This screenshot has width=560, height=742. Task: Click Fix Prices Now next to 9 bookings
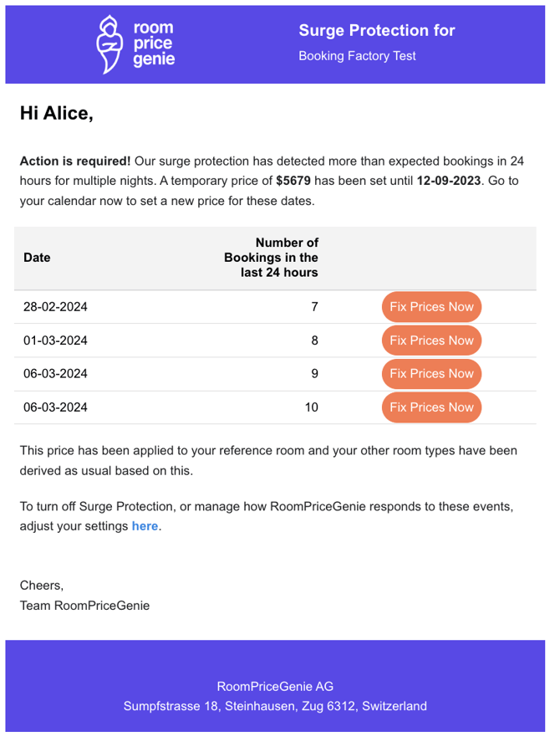(x=431, y=374)
